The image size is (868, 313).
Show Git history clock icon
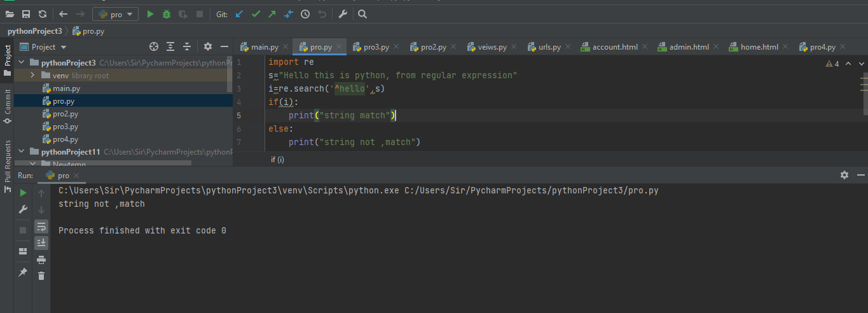tap(305, 14)
